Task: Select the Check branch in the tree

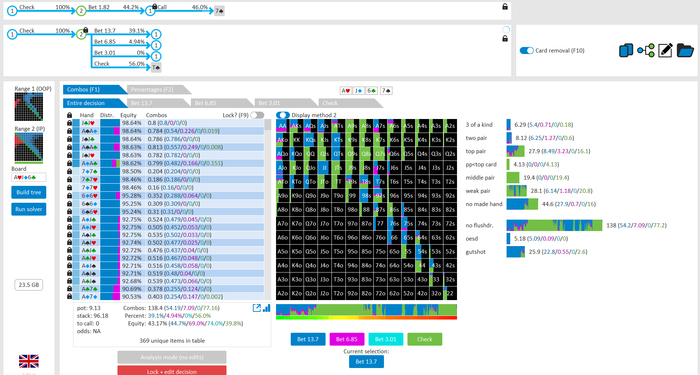Action: pos(102,64)
